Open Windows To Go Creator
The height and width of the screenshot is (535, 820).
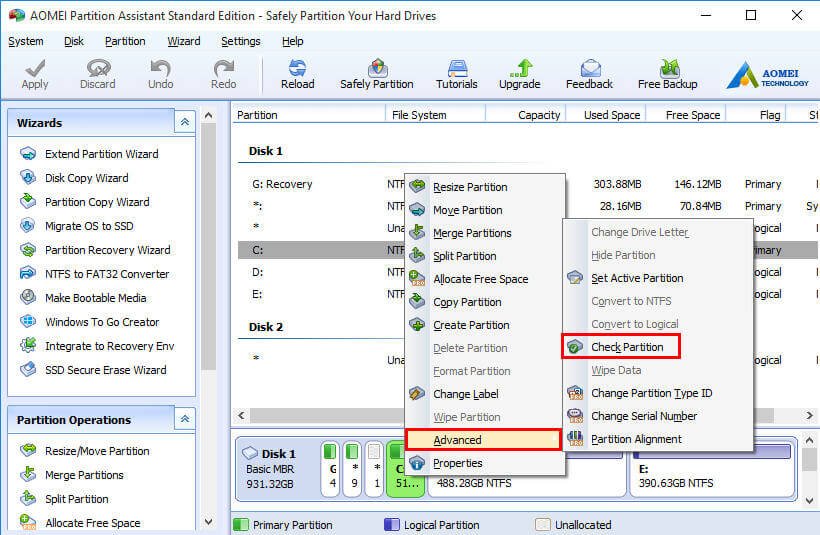(102, 322)
